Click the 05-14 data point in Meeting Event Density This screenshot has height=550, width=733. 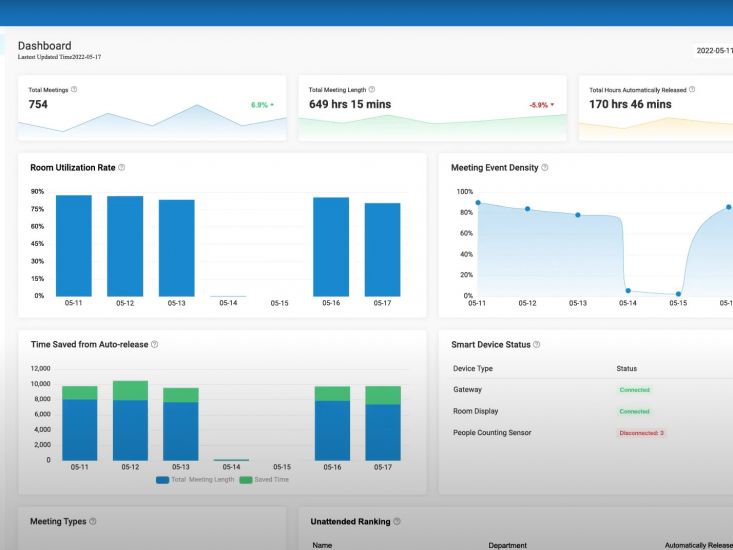tap(628, 291)
